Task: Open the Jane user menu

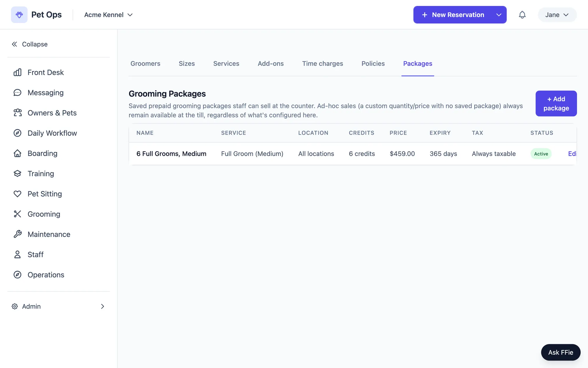Action: [557, 15]
